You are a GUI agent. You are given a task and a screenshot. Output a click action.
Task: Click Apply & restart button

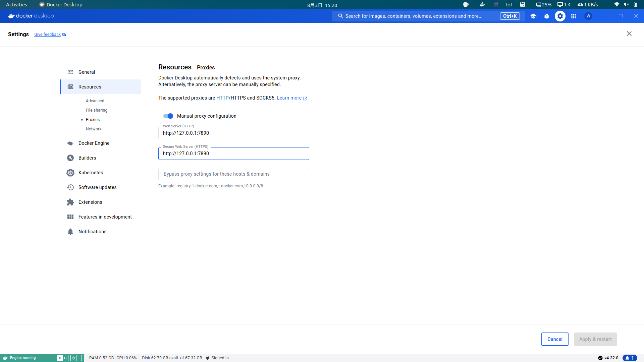coord(595,339)
